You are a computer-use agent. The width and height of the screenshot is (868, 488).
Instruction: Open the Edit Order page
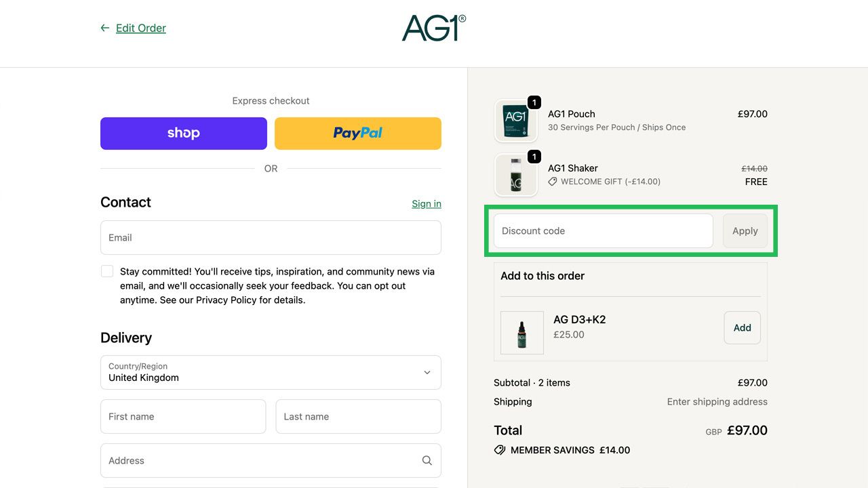(140, 28)
